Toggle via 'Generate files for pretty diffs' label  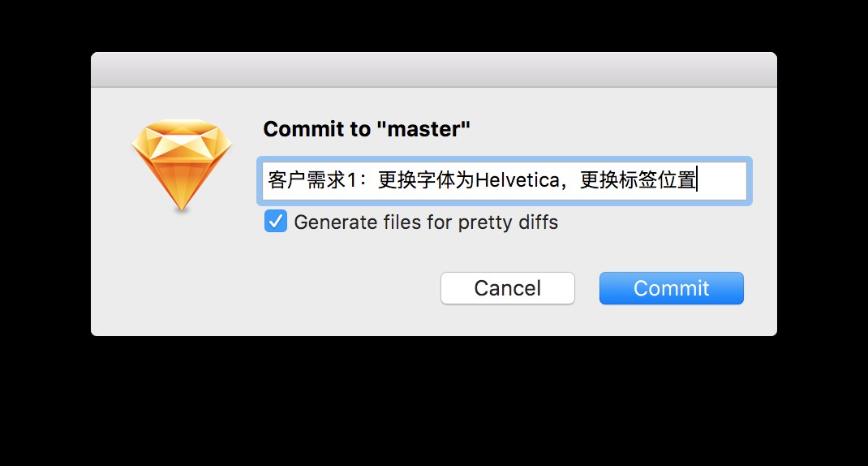[426, 222]
